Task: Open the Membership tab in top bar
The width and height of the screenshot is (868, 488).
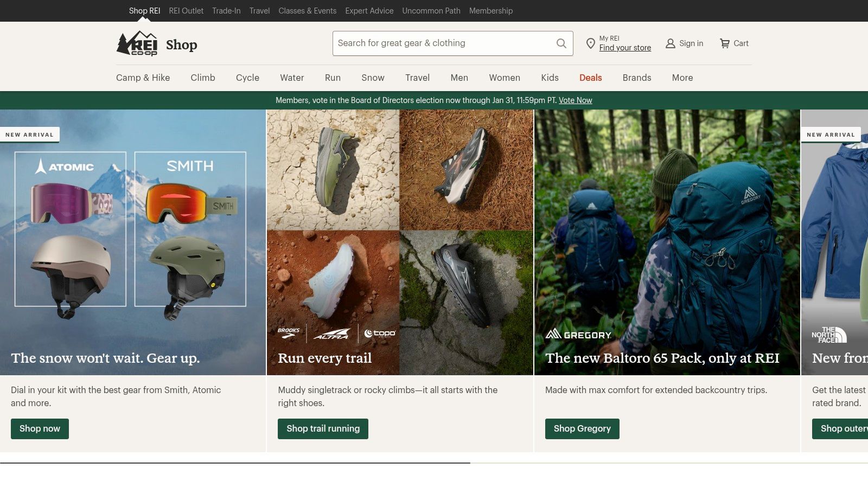Action: point(490,11)
